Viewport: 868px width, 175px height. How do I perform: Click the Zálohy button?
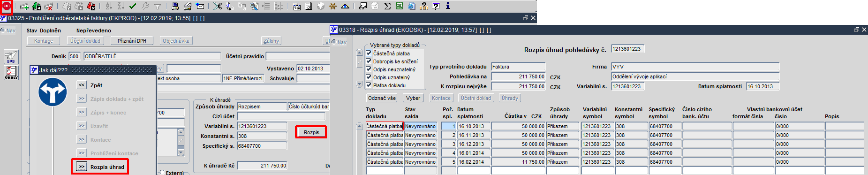click(x=271, y=41)
